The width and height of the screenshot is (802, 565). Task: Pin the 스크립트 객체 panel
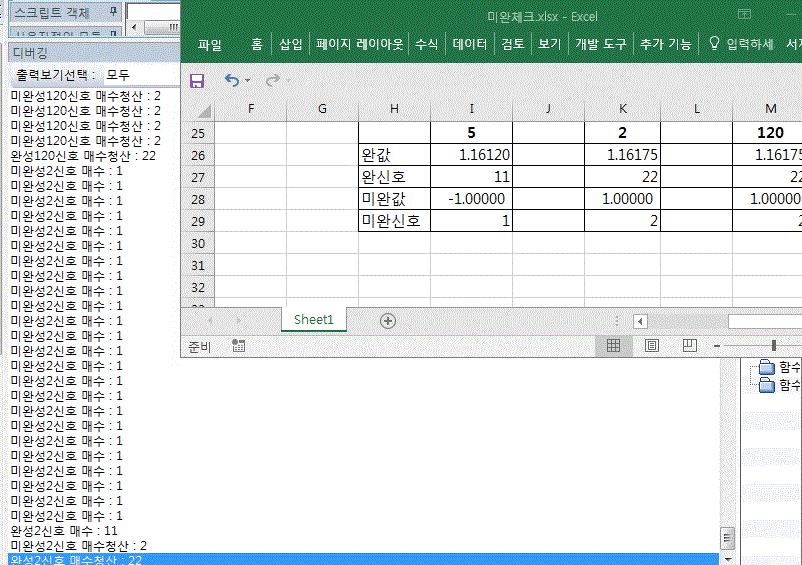coord(112,12)
